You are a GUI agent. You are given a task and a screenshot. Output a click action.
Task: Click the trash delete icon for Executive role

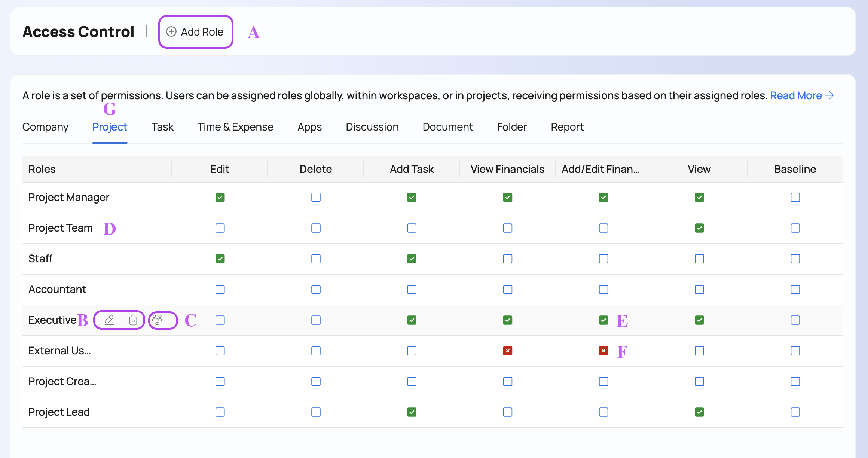133,320
